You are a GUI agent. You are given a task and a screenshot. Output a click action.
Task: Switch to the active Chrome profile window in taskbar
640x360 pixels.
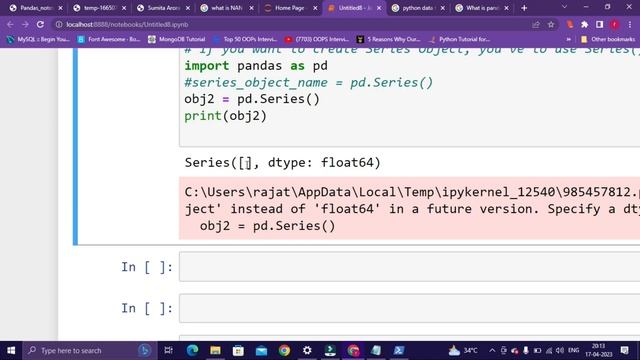click(353, 350)
